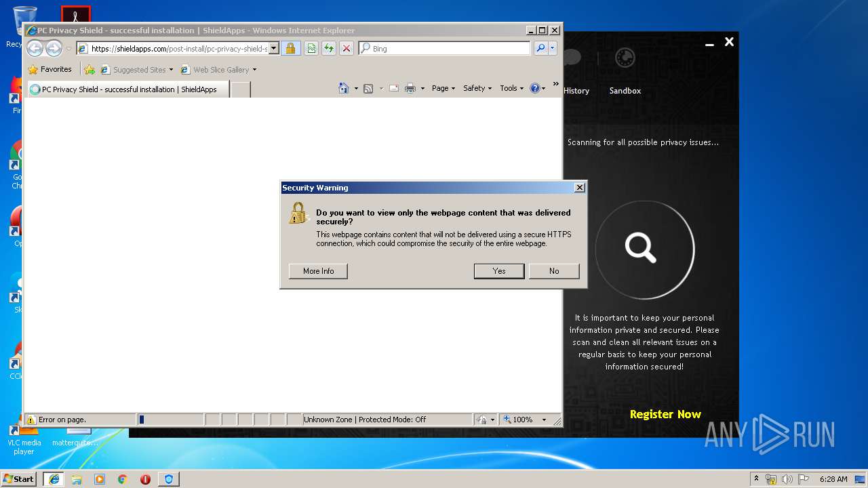Click the magnifier scan circle in PC Privacy Shield
Screen dimensions: 868x488
[x=645, y=249]
